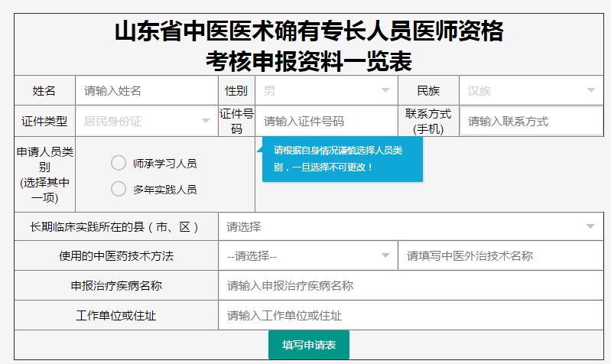Click the 请填写中医外治技术名称 input field
The image size is (611, 364).
coord(501,255)
